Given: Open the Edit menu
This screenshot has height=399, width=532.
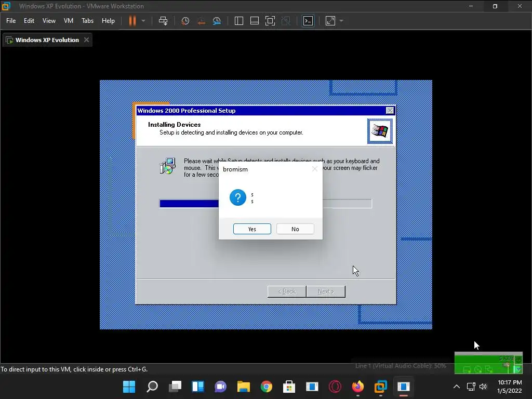Looking at the screenshot, I should (x=29, y=21).
